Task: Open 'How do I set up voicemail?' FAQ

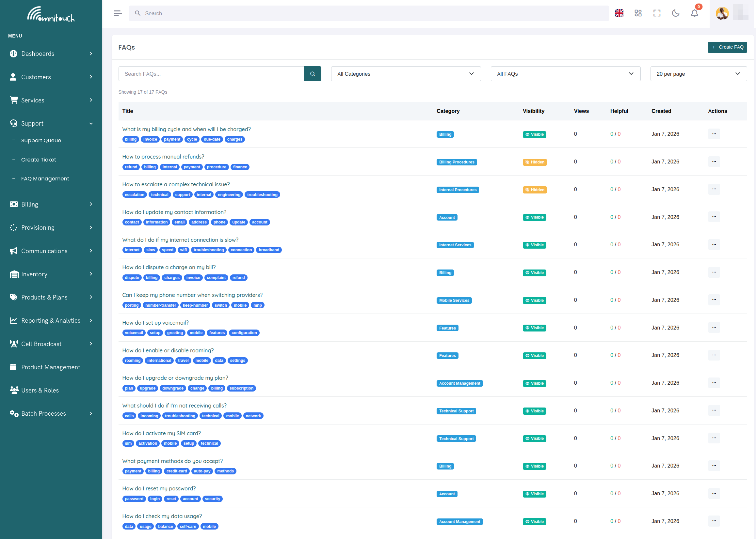Action: (155, 323)
